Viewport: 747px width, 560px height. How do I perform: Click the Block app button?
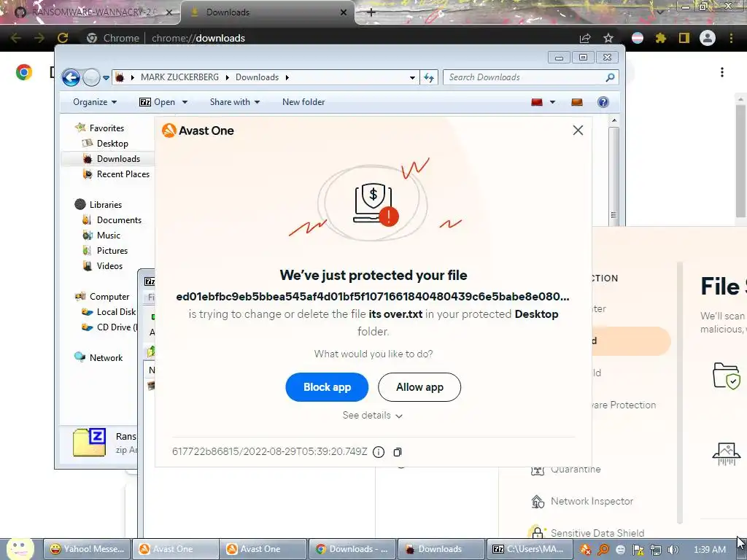pos(327,387)
